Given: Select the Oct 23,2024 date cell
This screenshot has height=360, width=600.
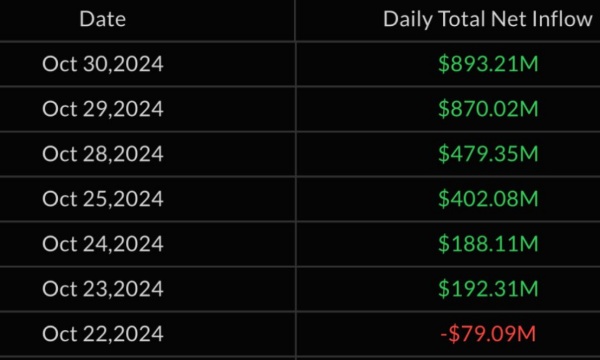Looking at the screenshot, I should (103, 289).
